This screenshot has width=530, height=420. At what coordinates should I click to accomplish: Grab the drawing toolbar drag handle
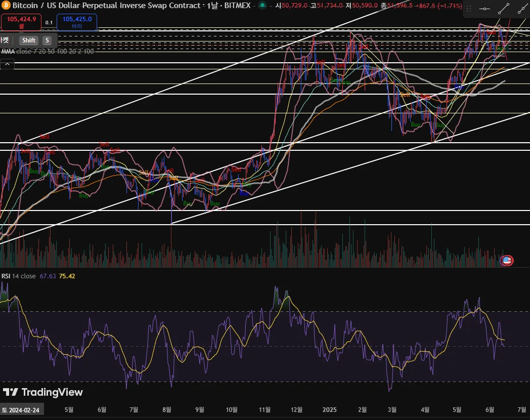pos(469,9)
